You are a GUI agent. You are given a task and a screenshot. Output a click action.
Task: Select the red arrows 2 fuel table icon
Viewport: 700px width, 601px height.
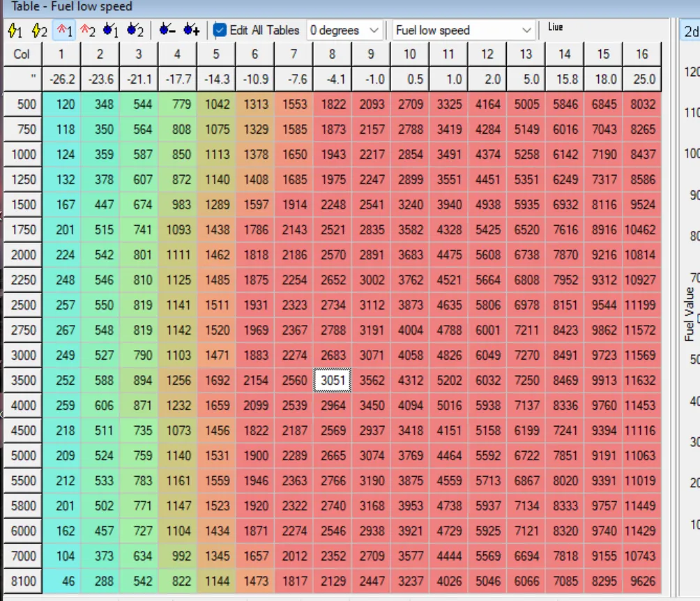pyautogui.click(x=88, y=31)
